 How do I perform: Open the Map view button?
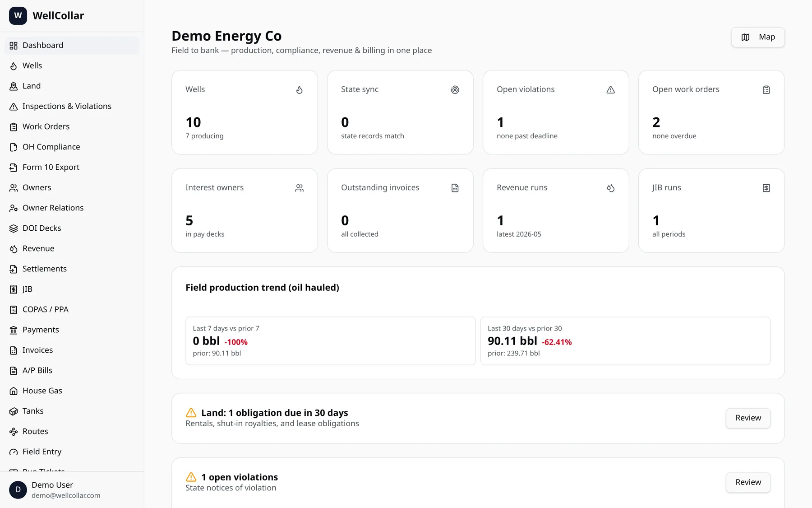tap(758, 37)
